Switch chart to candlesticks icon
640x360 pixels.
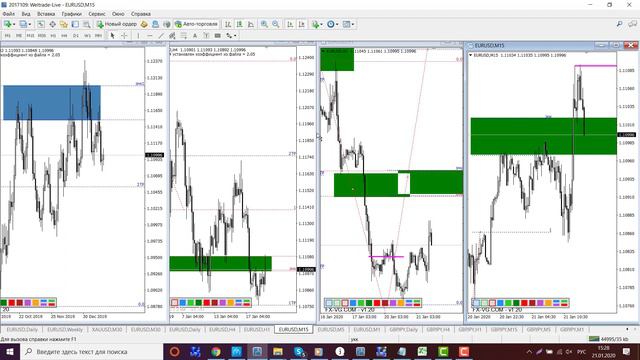tap(240, 24)
